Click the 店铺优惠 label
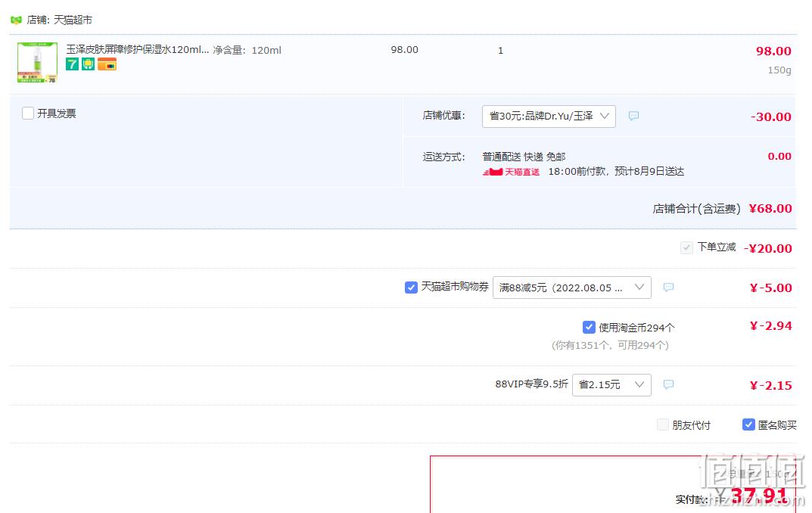The width and height of the screenshot is (812, 513). click(x=443, y=116)
